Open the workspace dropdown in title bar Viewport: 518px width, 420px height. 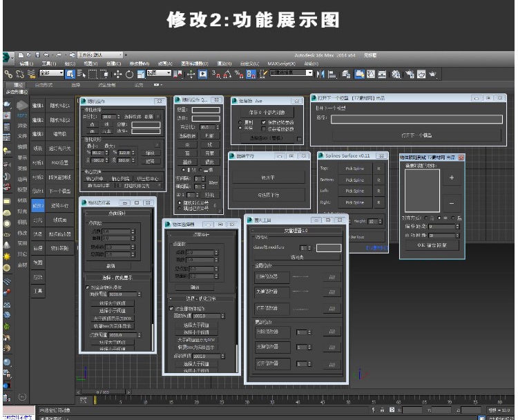coord(100,55)
